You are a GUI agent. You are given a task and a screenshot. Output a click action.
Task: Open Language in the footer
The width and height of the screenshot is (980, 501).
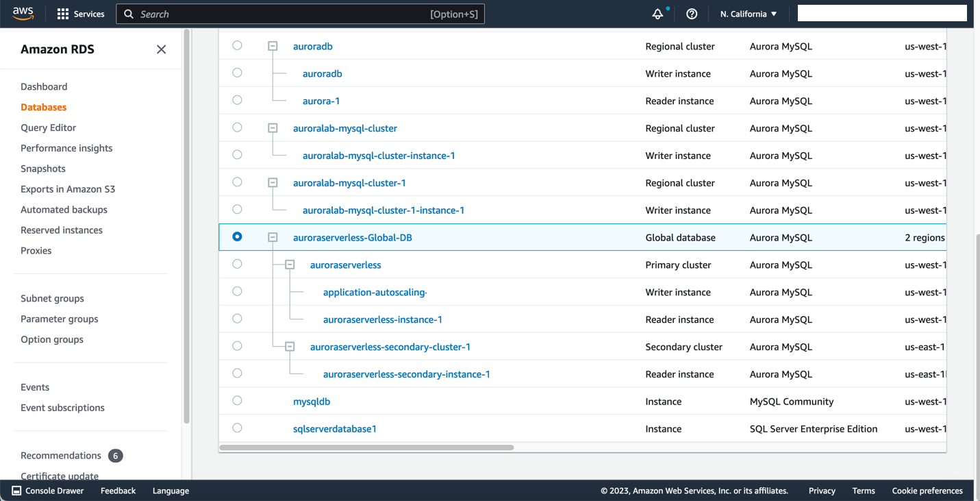coord(171,491)
